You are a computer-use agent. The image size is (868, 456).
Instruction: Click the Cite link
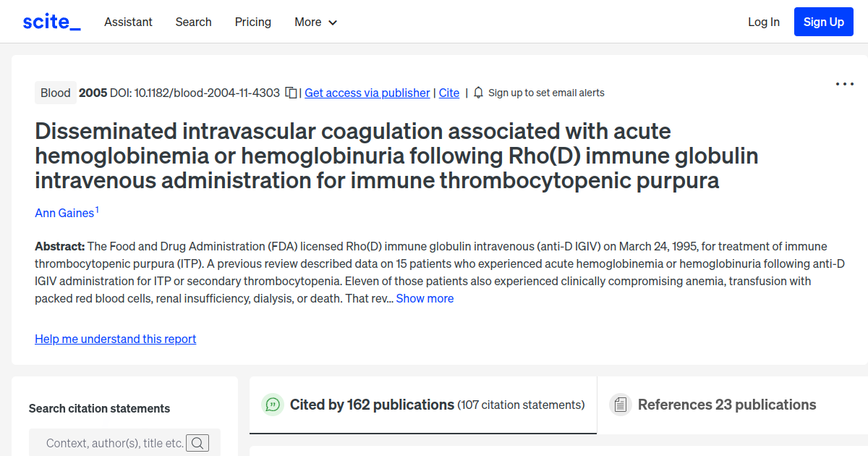[x=448, y=93]
